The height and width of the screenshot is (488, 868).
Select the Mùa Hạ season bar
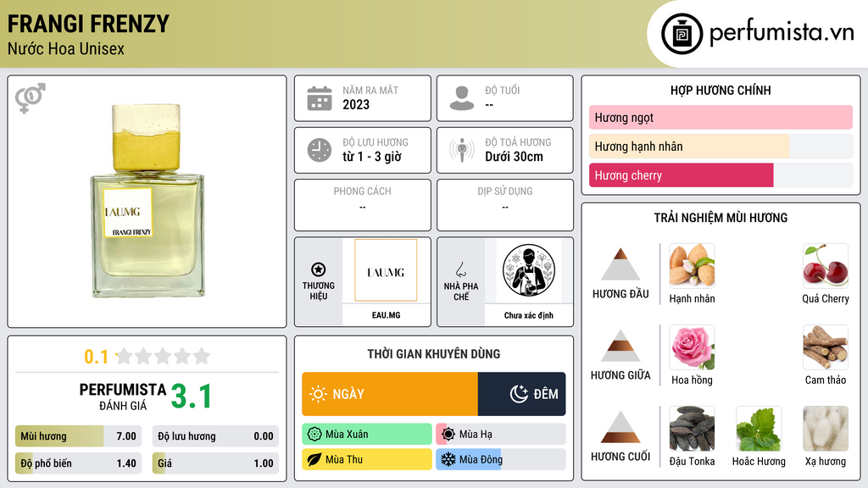[500, 435]
